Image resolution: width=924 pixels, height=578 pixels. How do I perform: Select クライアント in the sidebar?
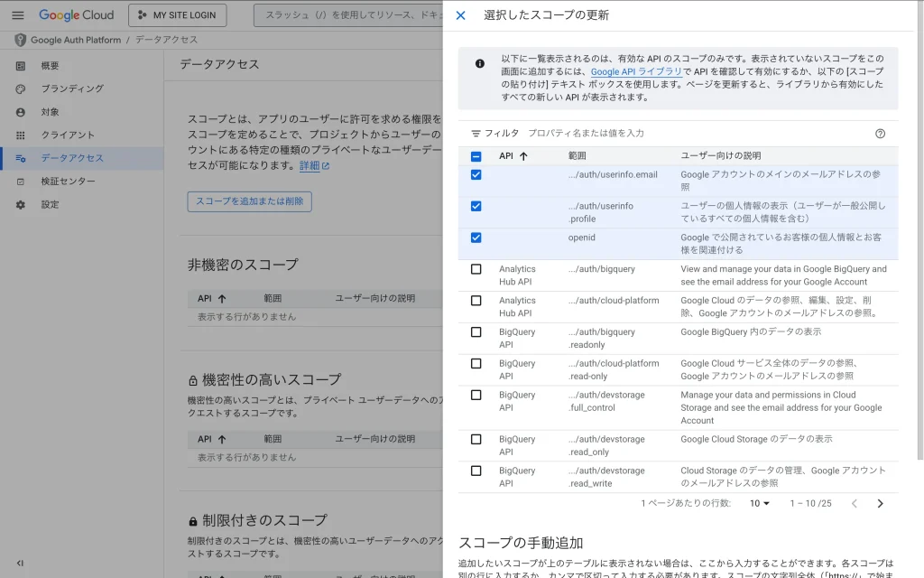pyautogui.click(x=67, y=135)
